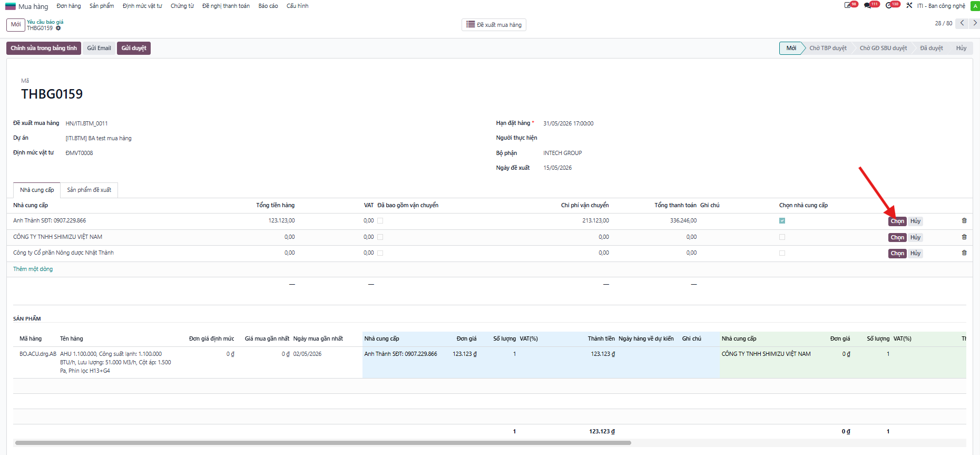Screen dimensions: 980x455
Task: Open the Đơn hàng menu
Action: (69, 6)
